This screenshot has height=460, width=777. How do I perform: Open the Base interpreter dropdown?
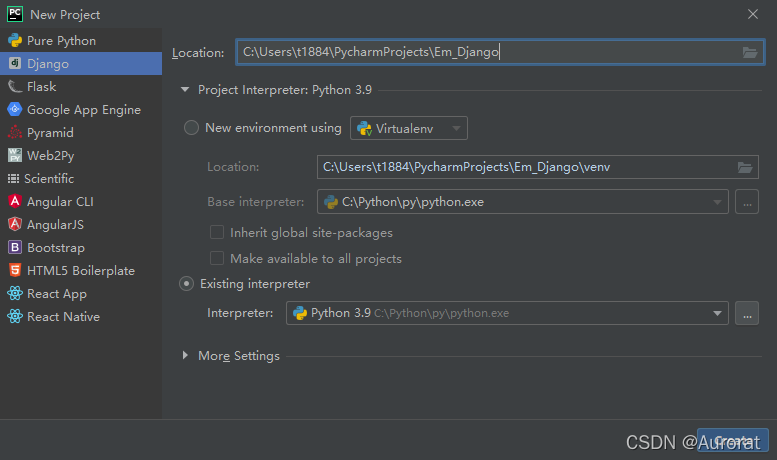tap(523, 202)
